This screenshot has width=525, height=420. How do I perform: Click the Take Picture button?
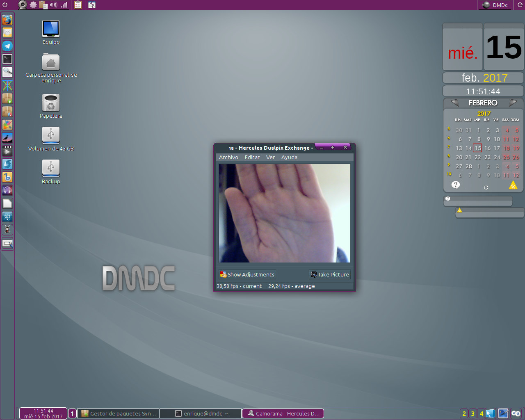coord(330,274)
